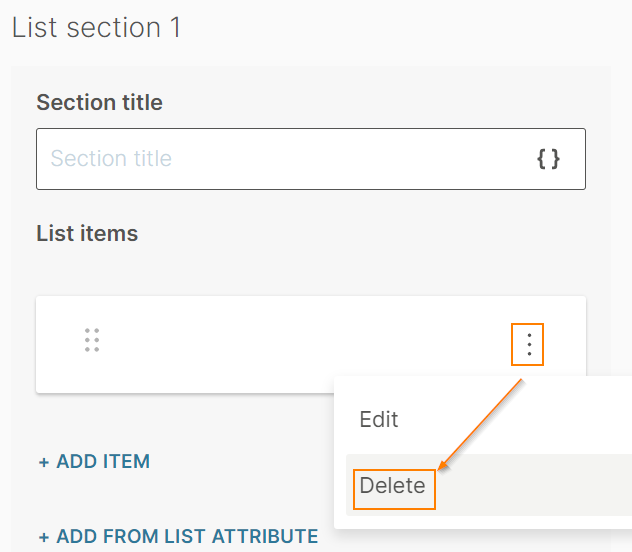632x552 pixels.
Task: Click the curly braces variable icon
Action: [x=548, y=159]
